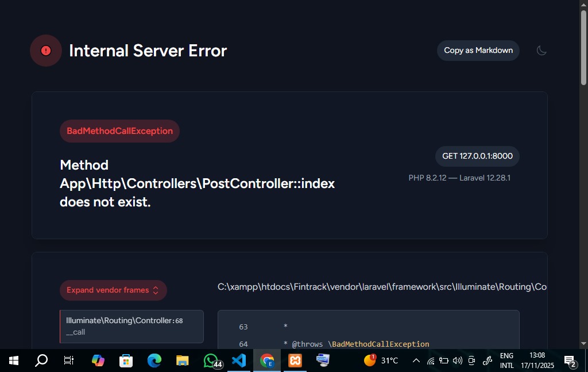
Task: Open Google Chrome from the taskbar
Action: (266, 361)
